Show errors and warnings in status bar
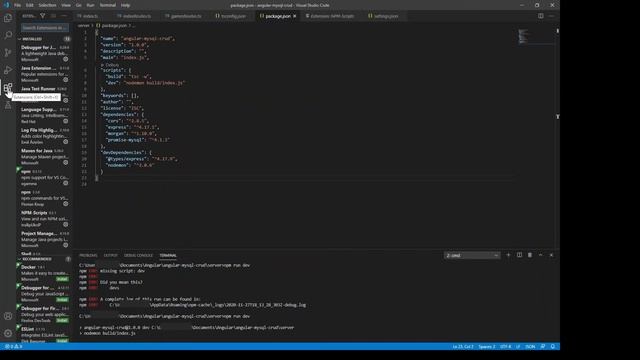Viewport: 640px width, 360px height. pyautogui.click(x=13, y=347)
